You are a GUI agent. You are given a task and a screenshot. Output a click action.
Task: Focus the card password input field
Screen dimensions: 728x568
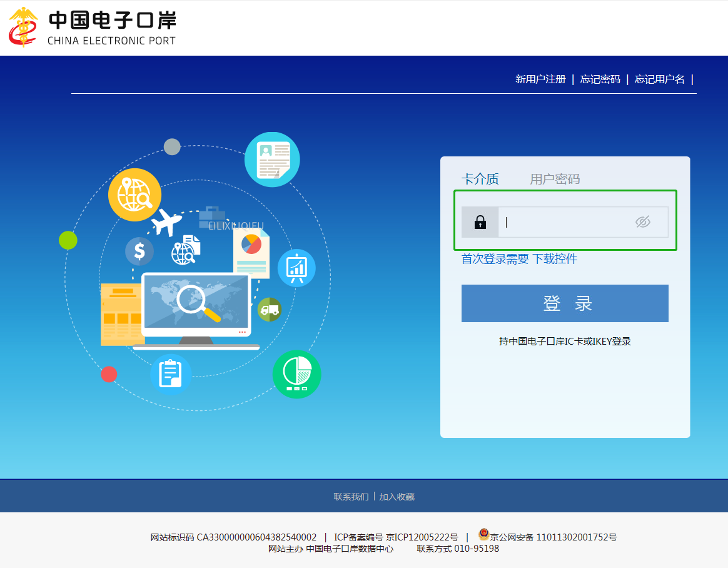coord(563,222)
